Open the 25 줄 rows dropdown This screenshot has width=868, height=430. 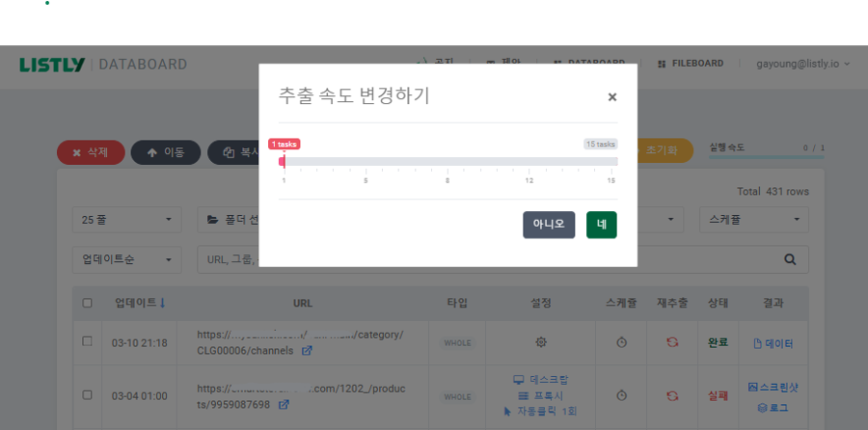pos(126,220)
